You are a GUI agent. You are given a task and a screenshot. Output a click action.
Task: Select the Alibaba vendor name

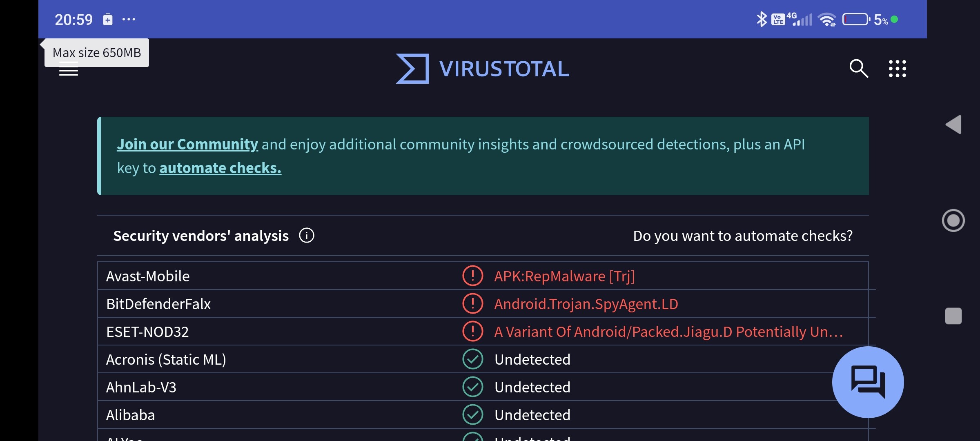(x=131, y=415)
